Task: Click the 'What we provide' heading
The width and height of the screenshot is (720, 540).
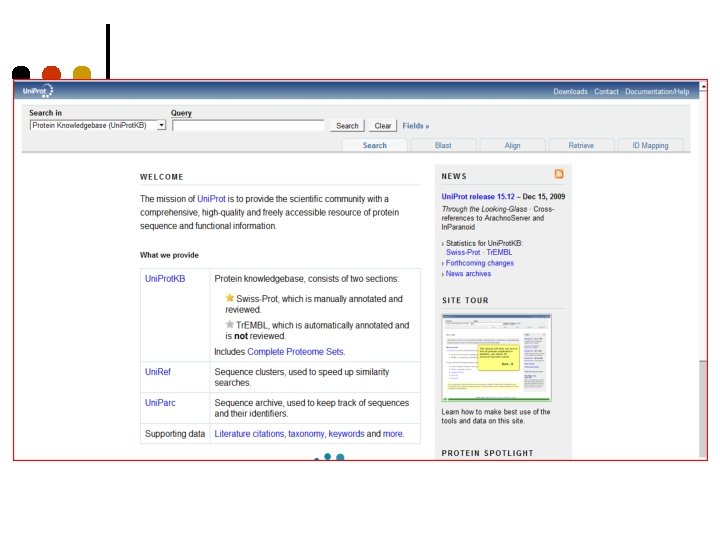Action: (169, 255)
